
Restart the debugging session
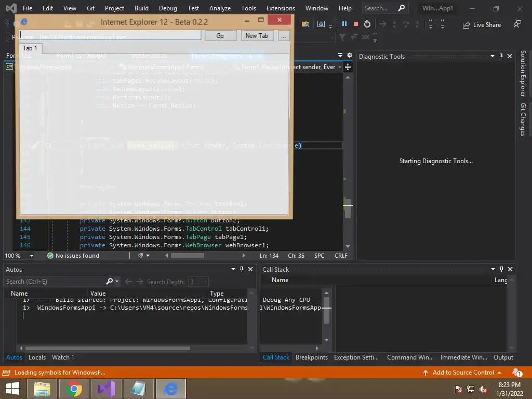(x=367, y=24)
